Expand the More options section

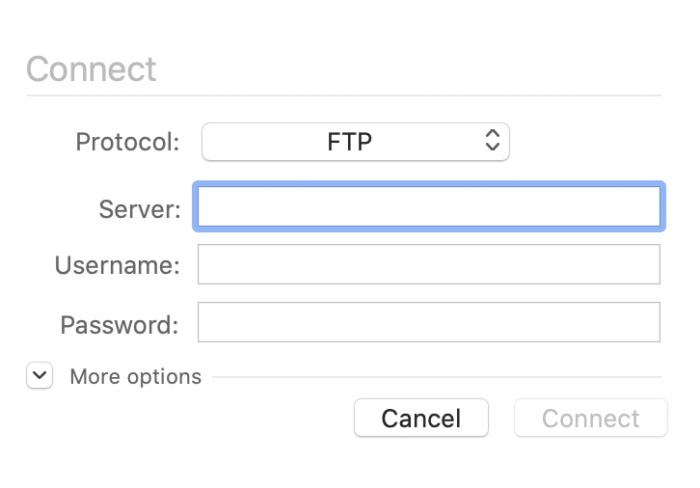click(39, 376)
